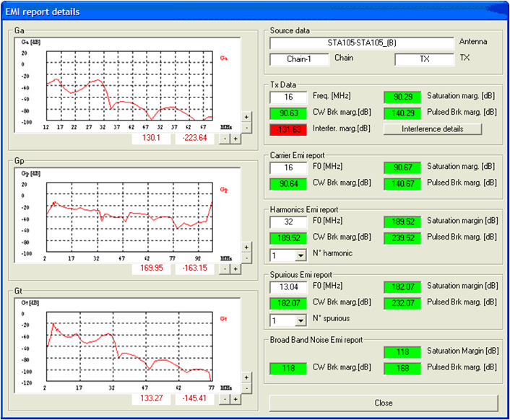Click the vertical minus button beside Gt graph

[246, 388]
